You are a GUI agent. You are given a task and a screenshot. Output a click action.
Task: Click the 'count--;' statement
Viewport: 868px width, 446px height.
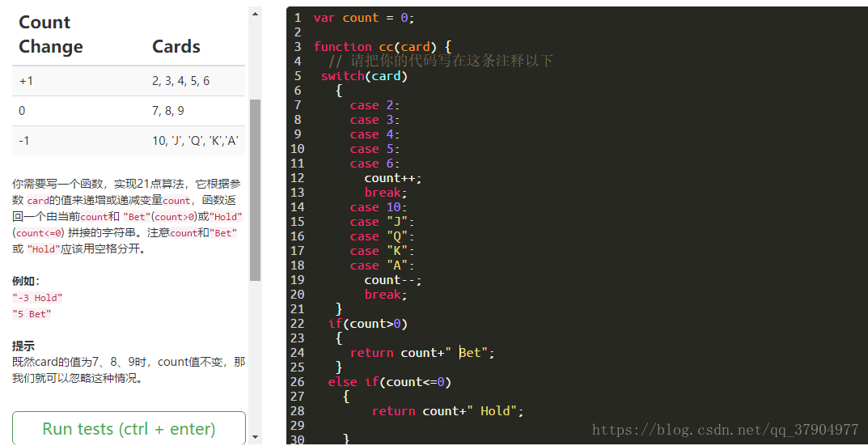click(393, 280)
